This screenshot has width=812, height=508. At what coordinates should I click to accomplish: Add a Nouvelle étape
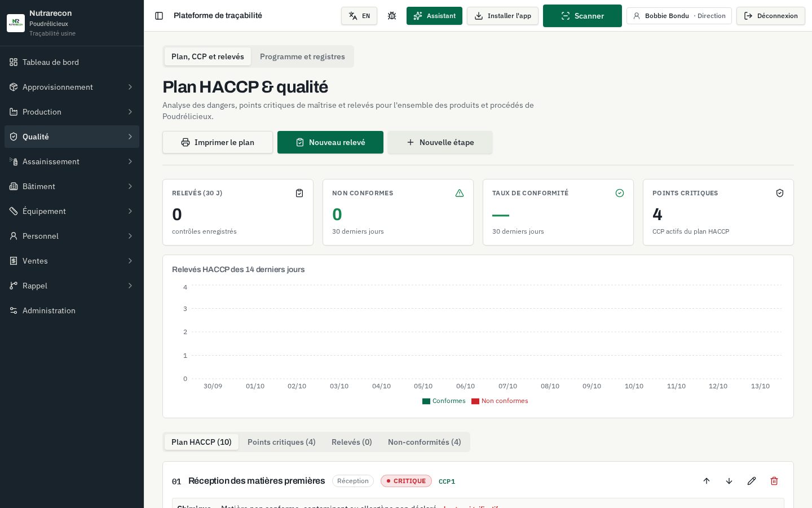[x=440, y=142]
